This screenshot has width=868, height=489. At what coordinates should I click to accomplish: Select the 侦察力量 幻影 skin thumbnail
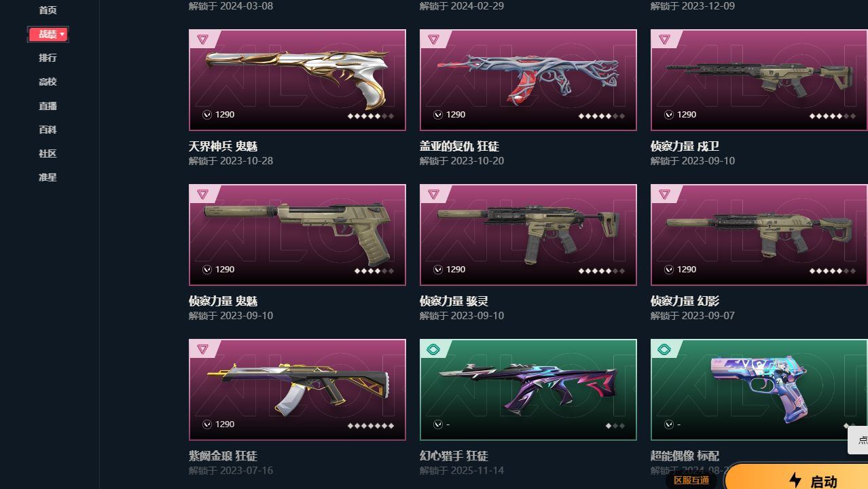pos(759,235)
